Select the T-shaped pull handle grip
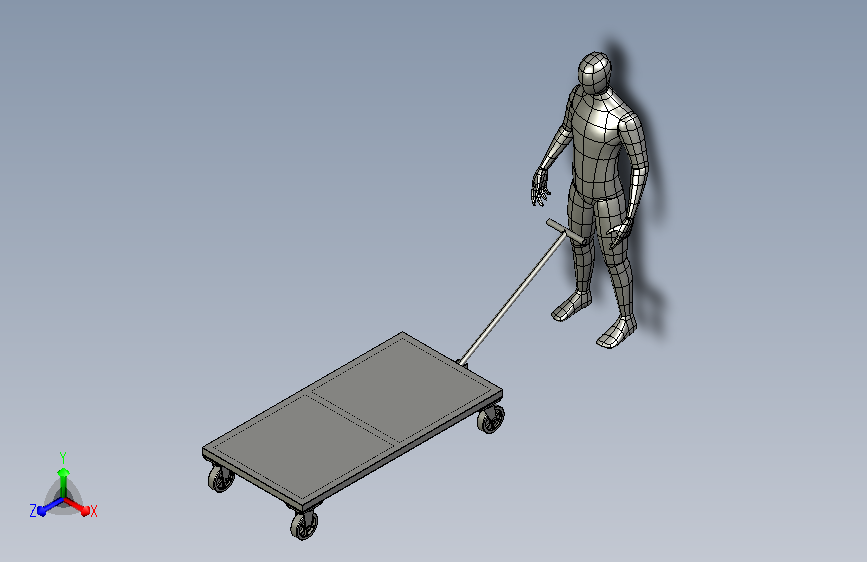 click(566, 231)
